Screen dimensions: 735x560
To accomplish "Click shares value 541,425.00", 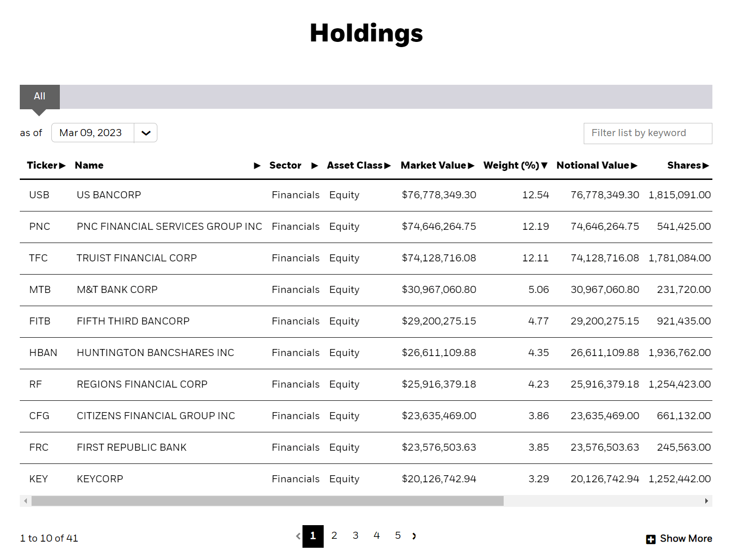I will click(684, 227).
